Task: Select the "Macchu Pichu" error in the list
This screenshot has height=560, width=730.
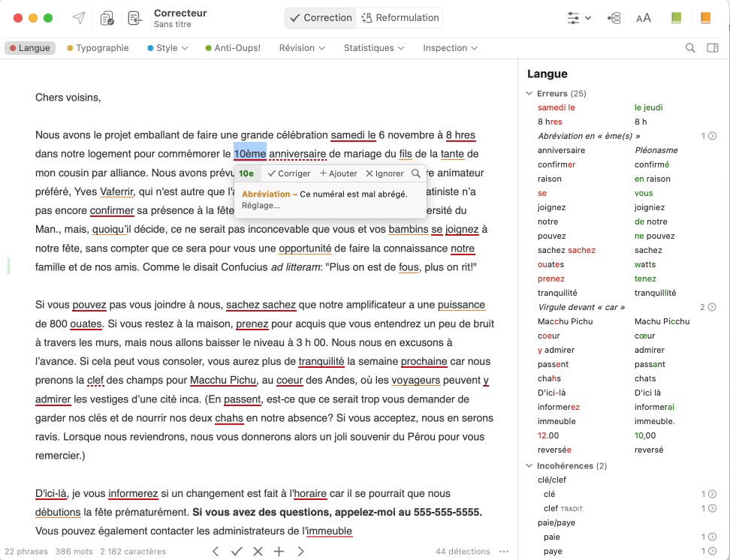Action: click(x=565, y=321)
